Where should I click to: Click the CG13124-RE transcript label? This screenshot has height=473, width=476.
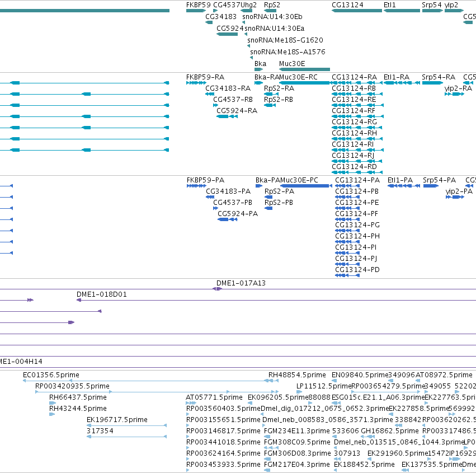[354, 100]
